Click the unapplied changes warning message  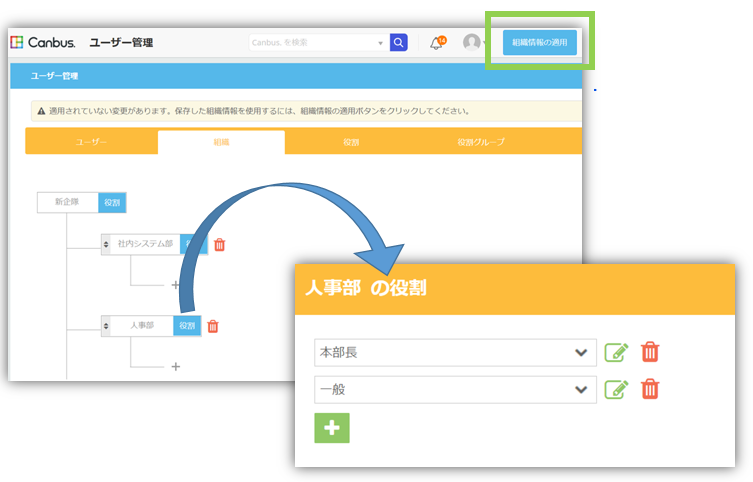click(x=306, y=111)
